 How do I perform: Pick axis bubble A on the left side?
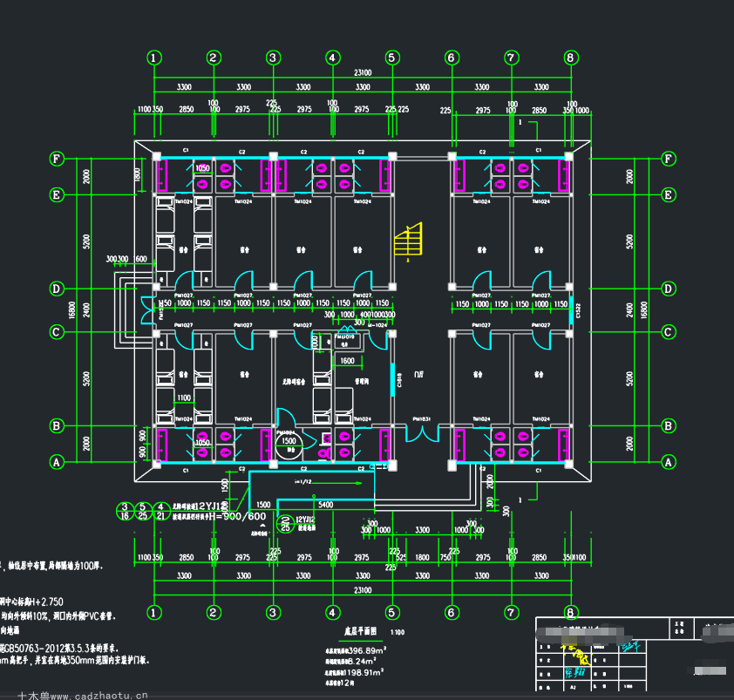[x=57, y=462]
